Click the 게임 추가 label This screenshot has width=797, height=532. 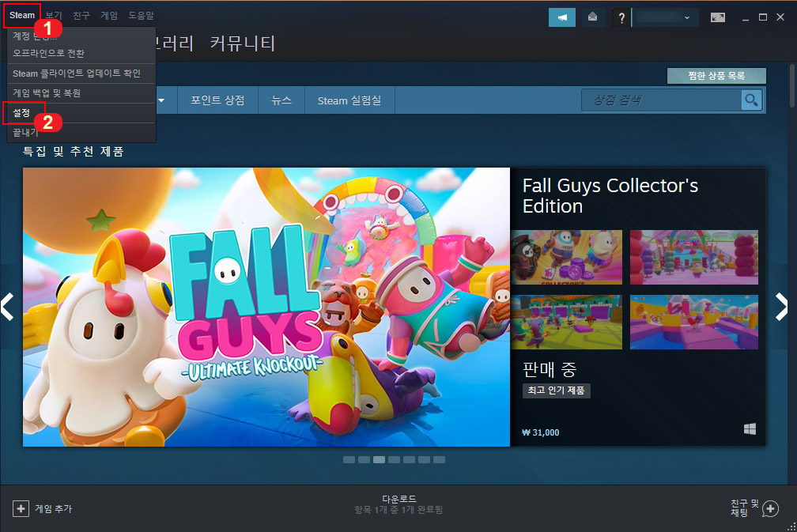click(54, 508)
